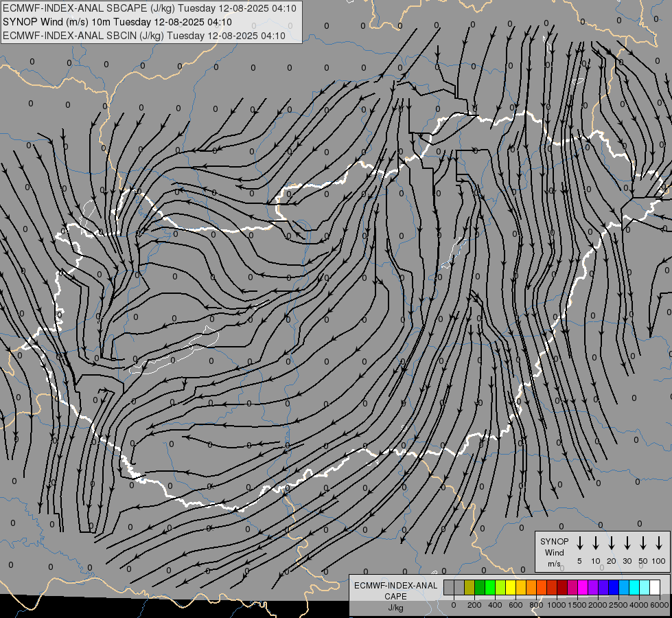Click the 1500 tick label in the CAPE legend

[x=577, y=605]
